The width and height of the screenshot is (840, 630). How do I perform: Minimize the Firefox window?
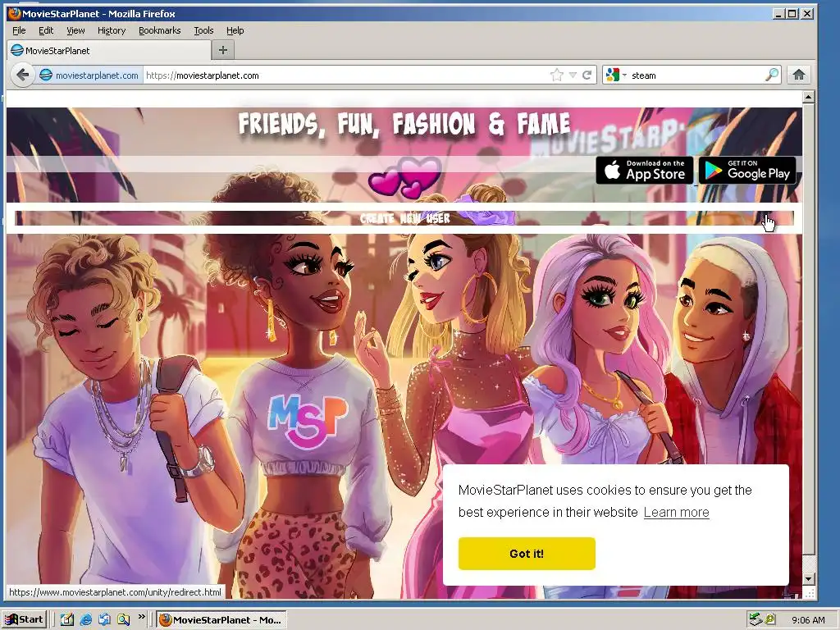click(779, 13)
